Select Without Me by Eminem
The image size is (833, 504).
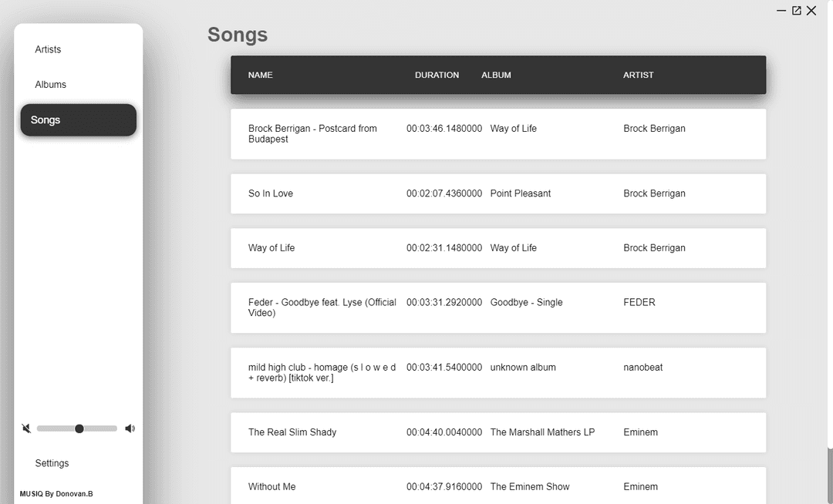coord(497,486)
